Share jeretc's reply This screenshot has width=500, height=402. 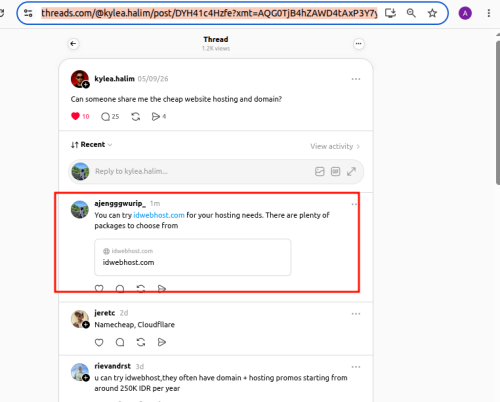[162, 342]
